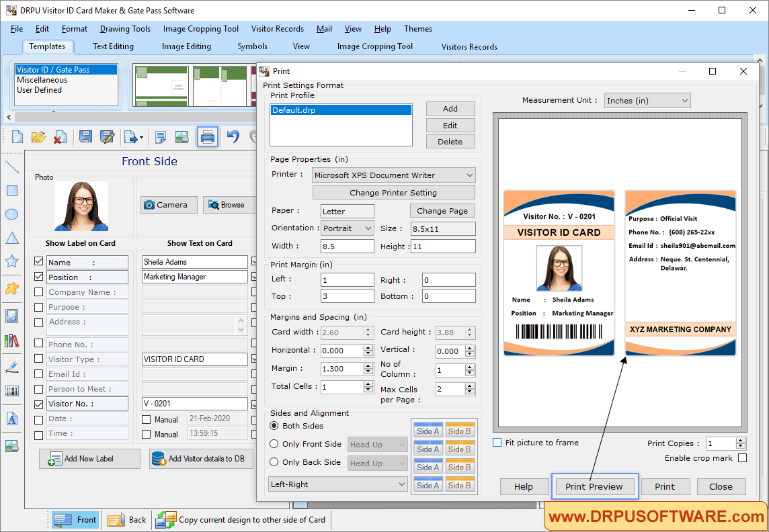This screenshot has width=769, height=532.
Task: Switch to the Back side tab
Action: 127,519
